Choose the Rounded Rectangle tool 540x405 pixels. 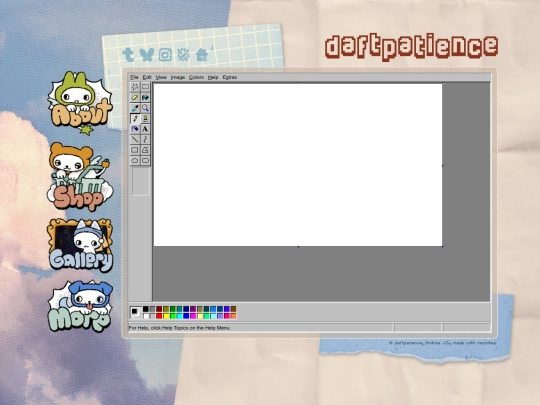coord(145,160)
